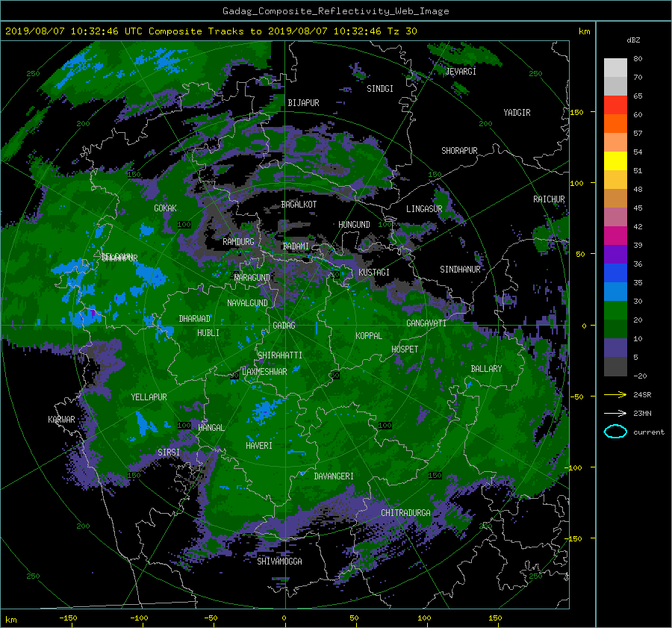
Task: Click the DHARWAD city label
Action: click(x=195, y=319)
